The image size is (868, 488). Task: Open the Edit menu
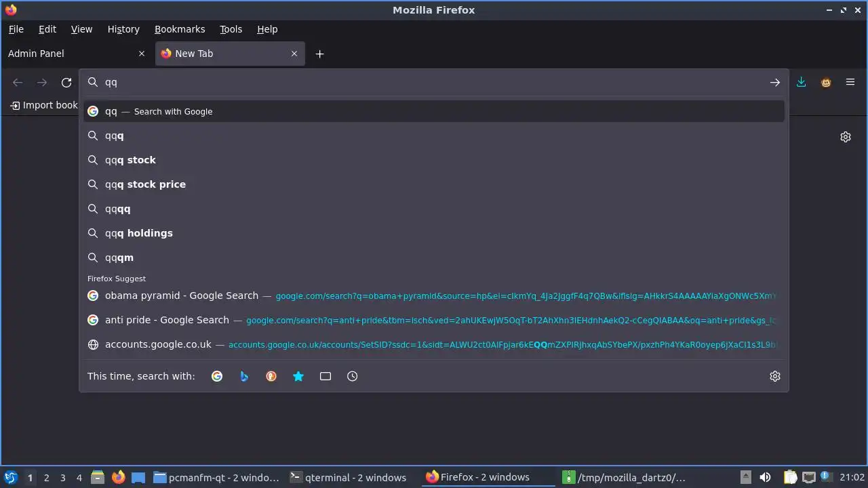(47, 29)
